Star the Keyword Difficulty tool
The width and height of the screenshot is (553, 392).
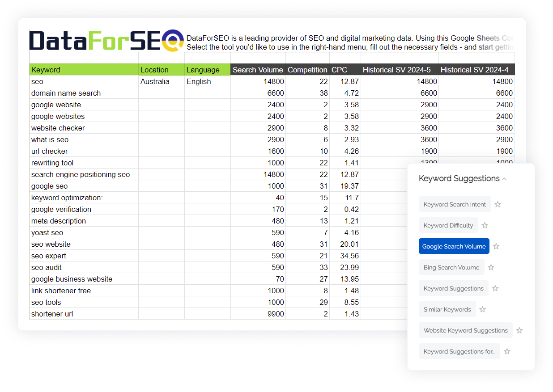click(x=485, y=225)
